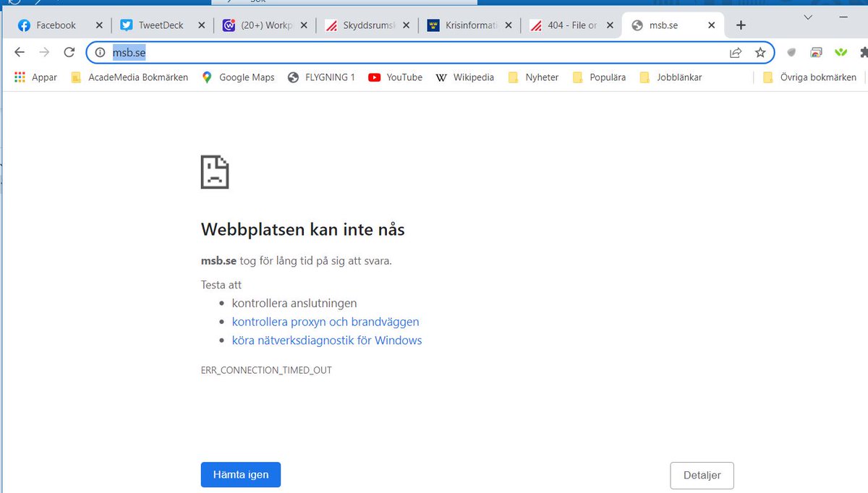Select the msb.se text in the address bar
Viewport: 868px width, 493px height.
pos(130,52)
